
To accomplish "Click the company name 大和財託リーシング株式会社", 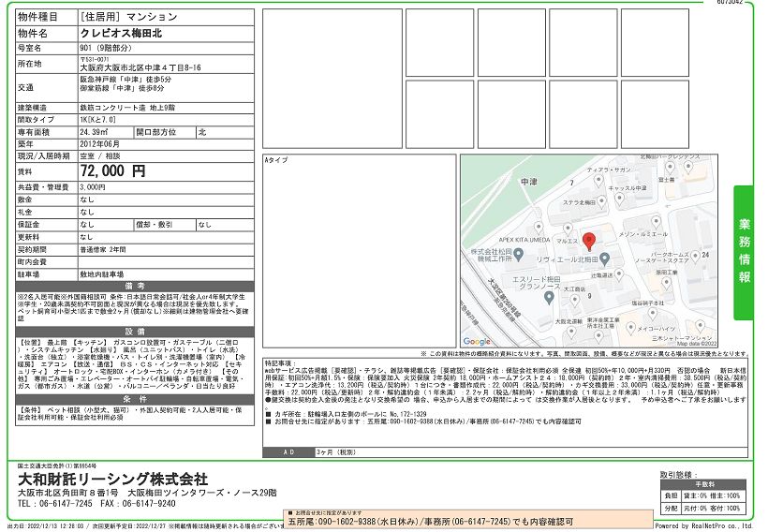I will point(113,479).
